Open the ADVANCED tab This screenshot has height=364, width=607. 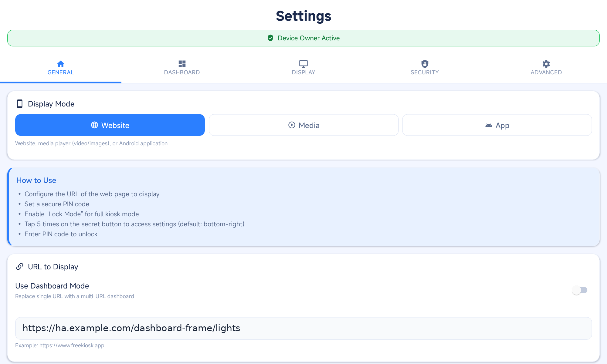coord(546,68)
